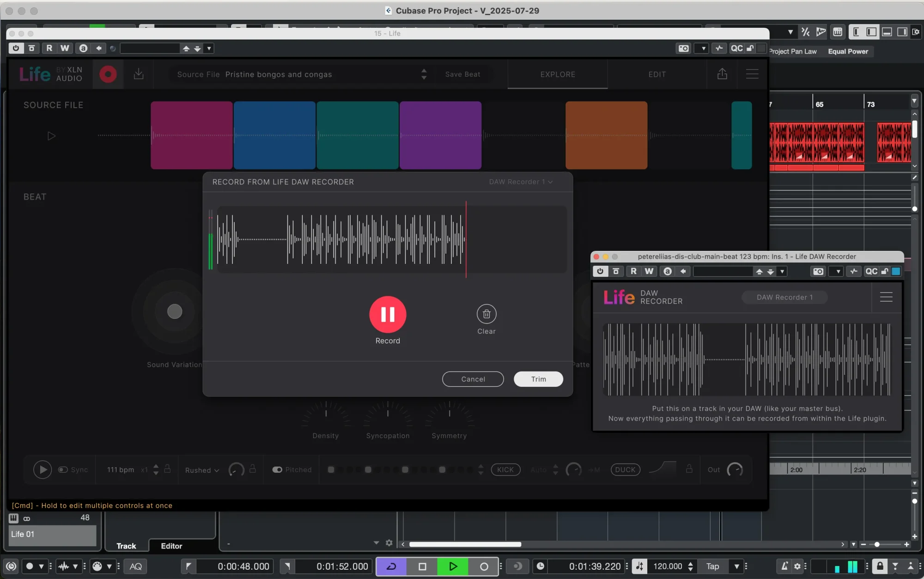Viewport: 924px width, 579px height.
Task: Click the red Record dot in Life header
Action: (108, 74)
